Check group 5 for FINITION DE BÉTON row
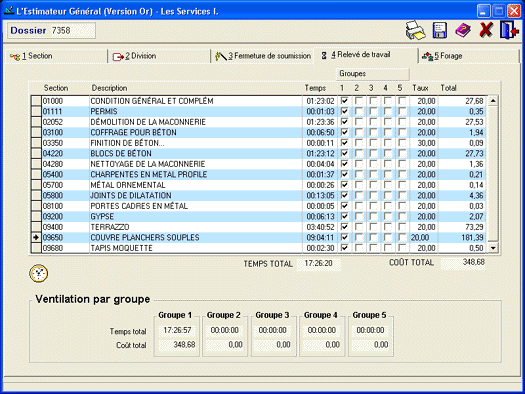This screenshot has height=394, width=525. point(402,143)
